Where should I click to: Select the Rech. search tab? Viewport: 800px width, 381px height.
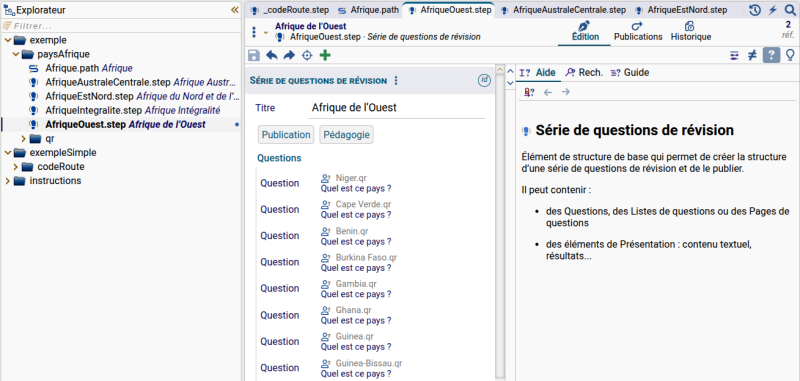[584, 73]
